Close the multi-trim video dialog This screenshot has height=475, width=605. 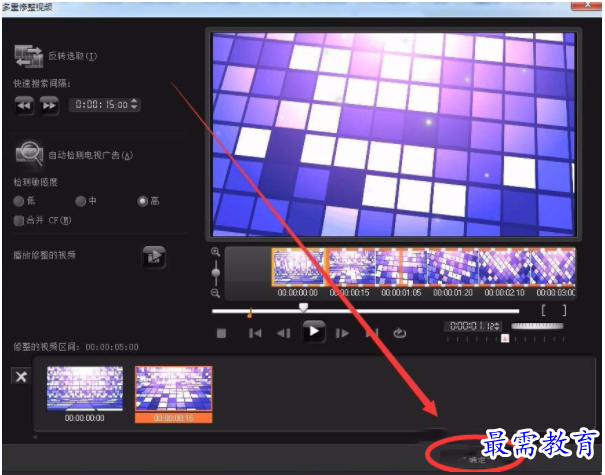click(x=586, y=5)
